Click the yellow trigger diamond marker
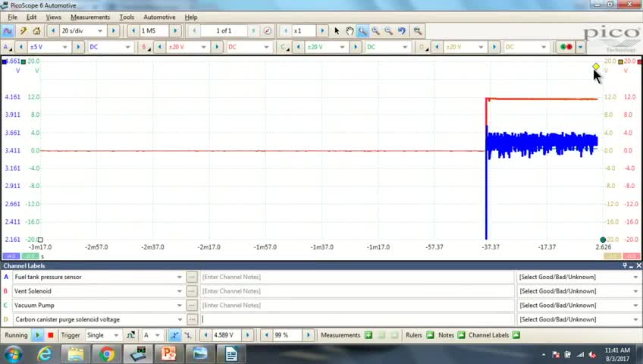 click(596, 67)
